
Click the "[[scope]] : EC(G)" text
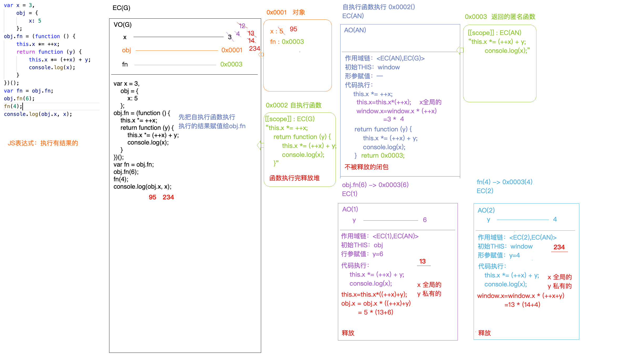[x=290, y=119]
